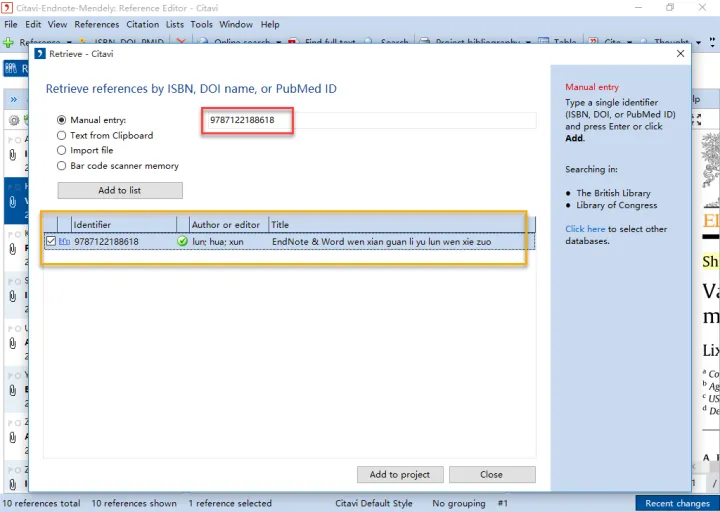Uncheck the checkbox for 9787122188618 row

(51, 241)
